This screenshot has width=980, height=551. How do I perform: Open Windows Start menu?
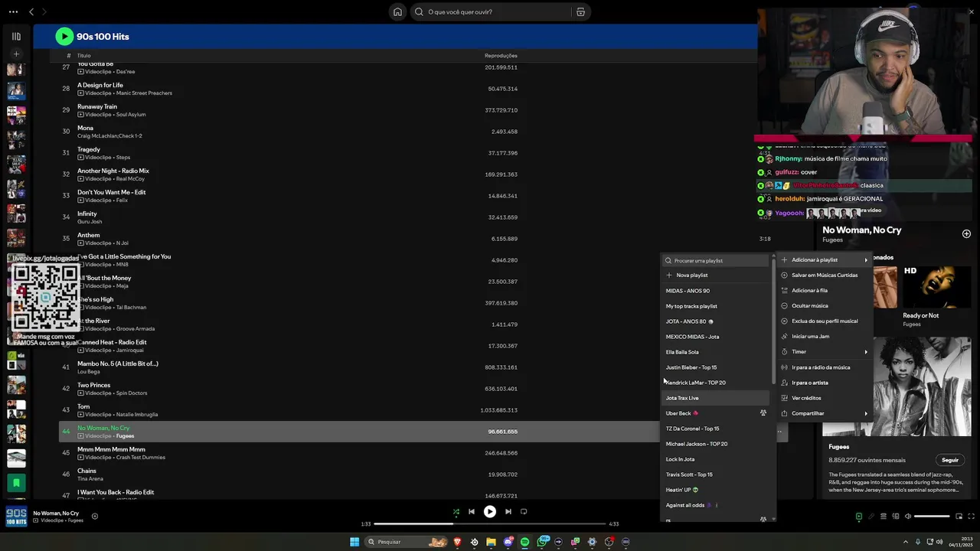354,542
